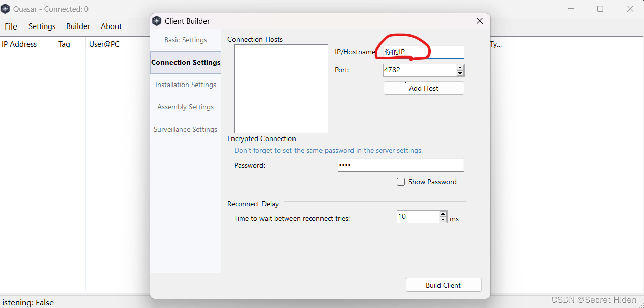644x308 pixels.
Task: Select the Connection Settings tab
Action: click(186, 62)
